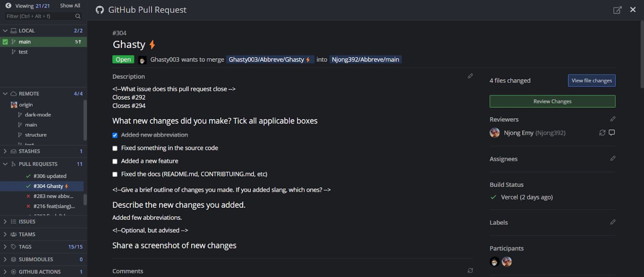The width and height of the screenshot is (644, 277).
Task: Open the pull request in browser
Action: coord(617,10)
